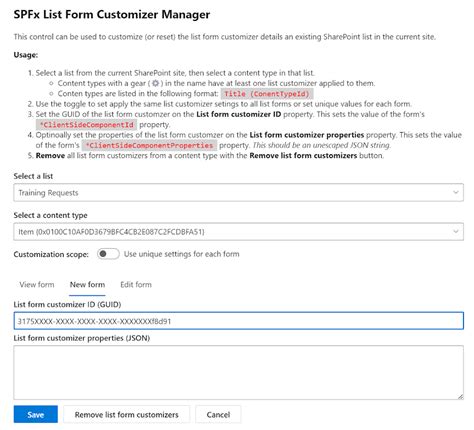This screenshot has height=430, width=474.
Task: Toggle the Customization scope switch
Action: (x=108, y=254)
